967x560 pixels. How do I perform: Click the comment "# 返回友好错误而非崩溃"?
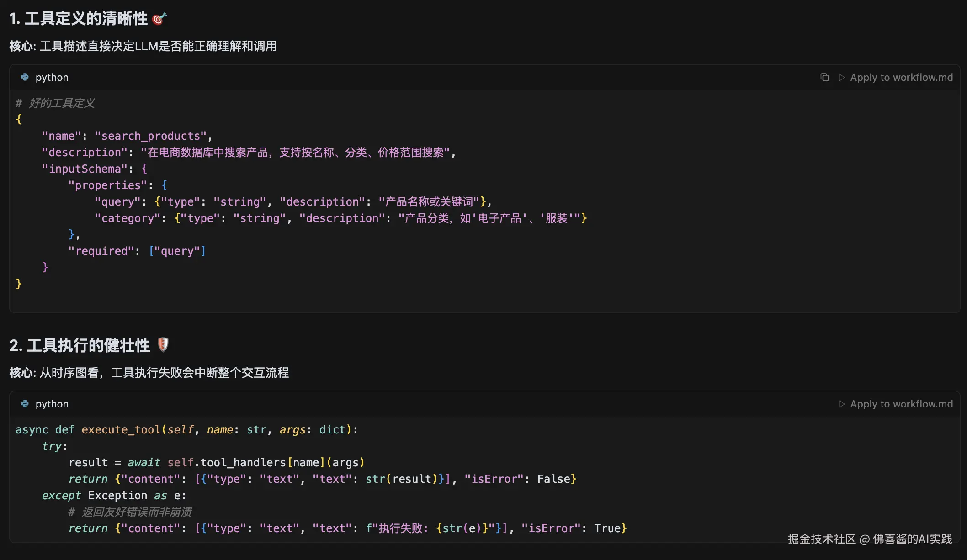coord(130,512)
